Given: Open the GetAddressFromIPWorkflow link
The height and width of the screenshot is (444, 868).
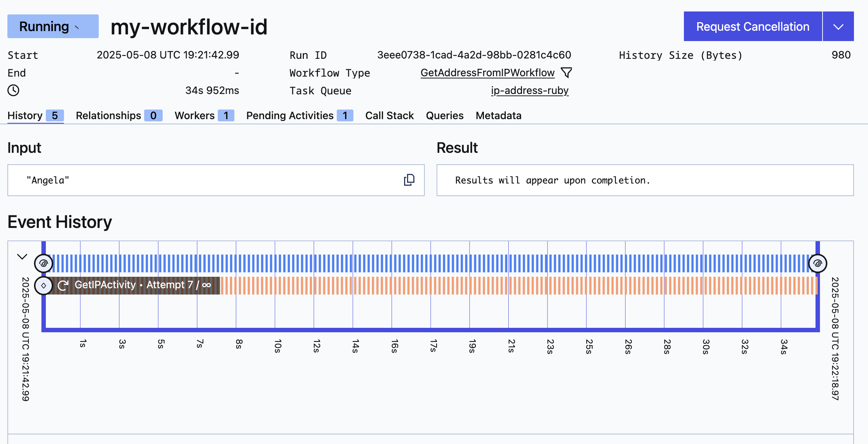Looking at the screenshot, I should coord(487,73).
